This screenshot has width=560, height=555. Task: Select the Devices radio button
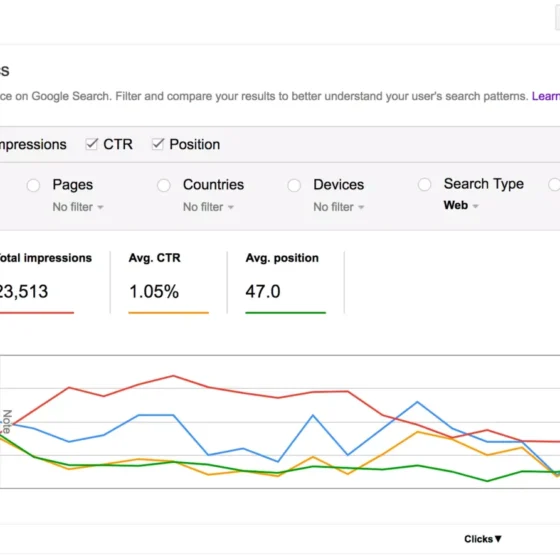294,185
